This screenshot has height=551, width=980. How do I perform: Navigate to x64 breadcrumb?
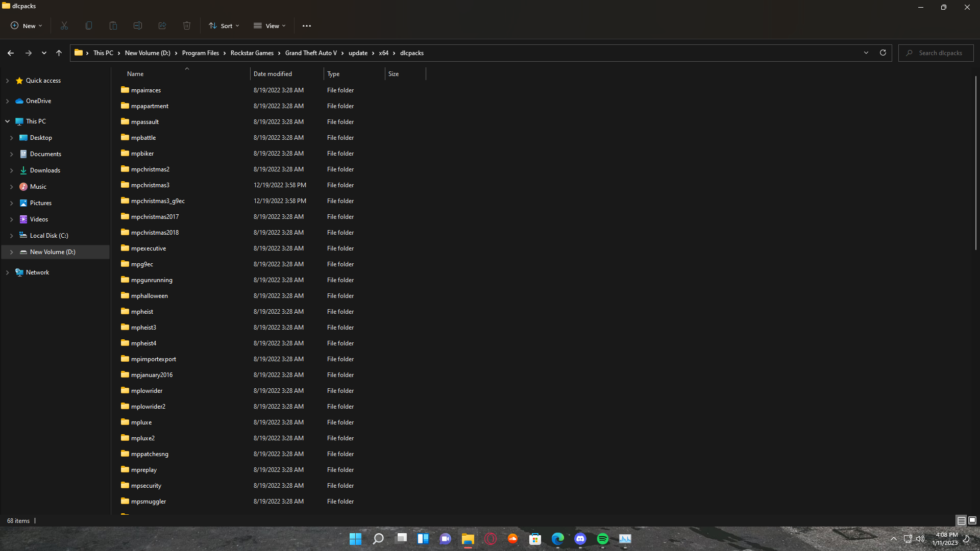coord(384,53)
